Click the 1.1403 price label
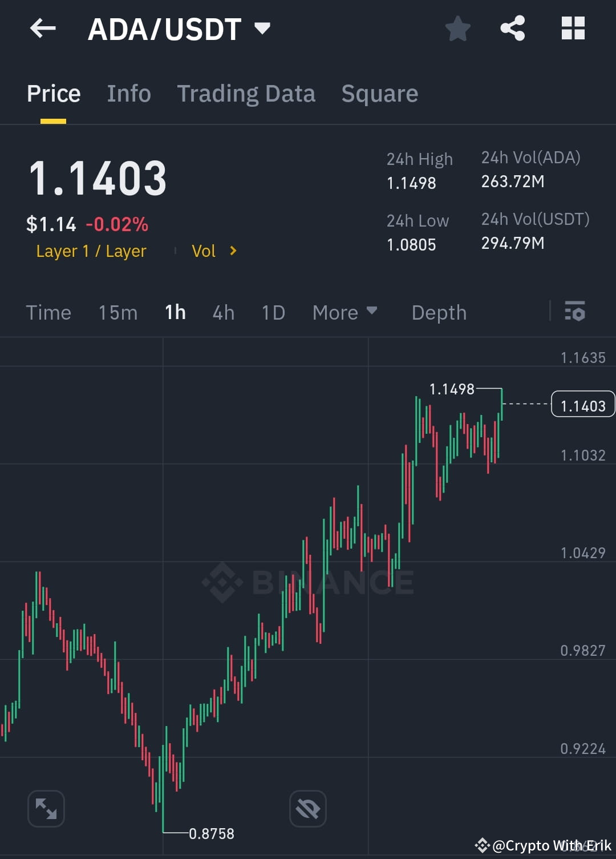This screenshot has width=616, height=859. coord(583,404)
